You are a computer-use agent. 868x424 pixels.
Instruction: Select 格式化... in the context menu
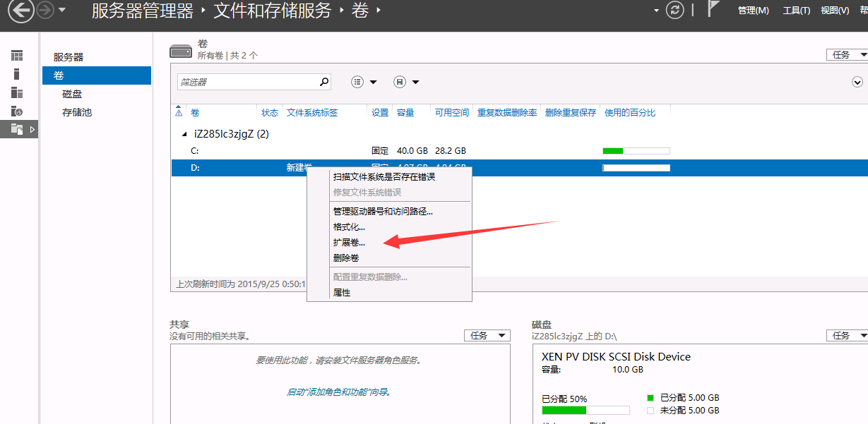tap(349, 227)
